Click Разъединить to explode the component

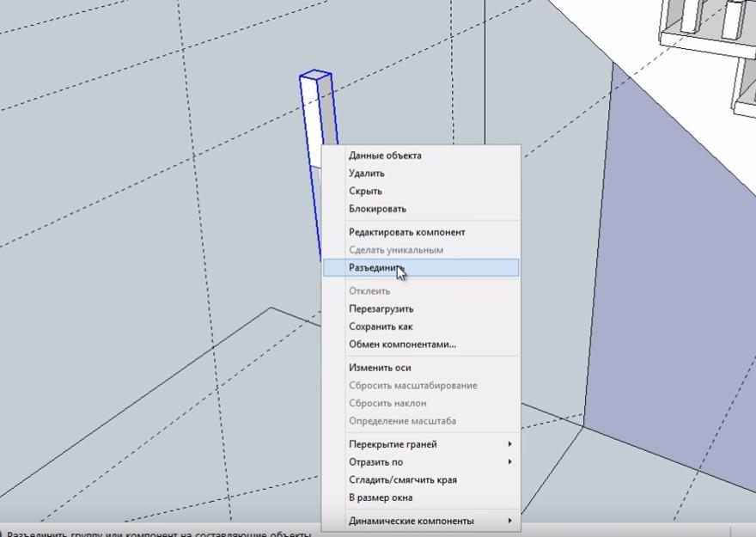pyautogui.click(x=375, y=268)
